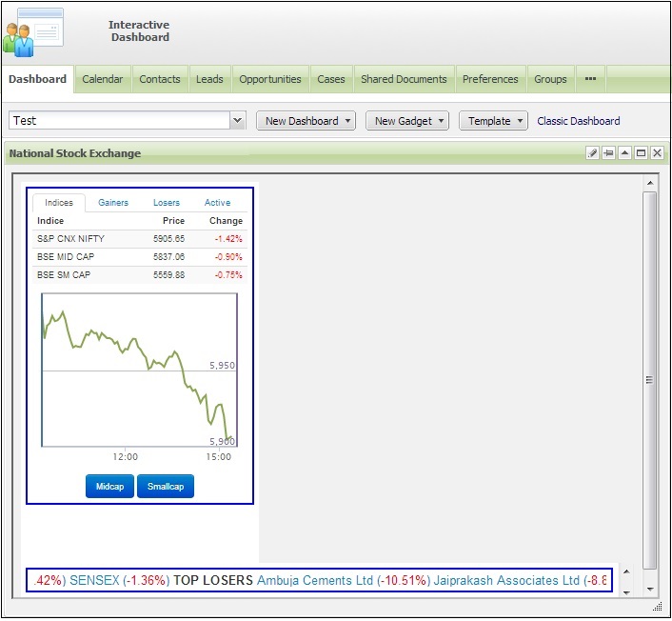Click the 5905.65 price value
Image resolution: width=672 pixels, height=621 pixels.
(x=168, y=239)
